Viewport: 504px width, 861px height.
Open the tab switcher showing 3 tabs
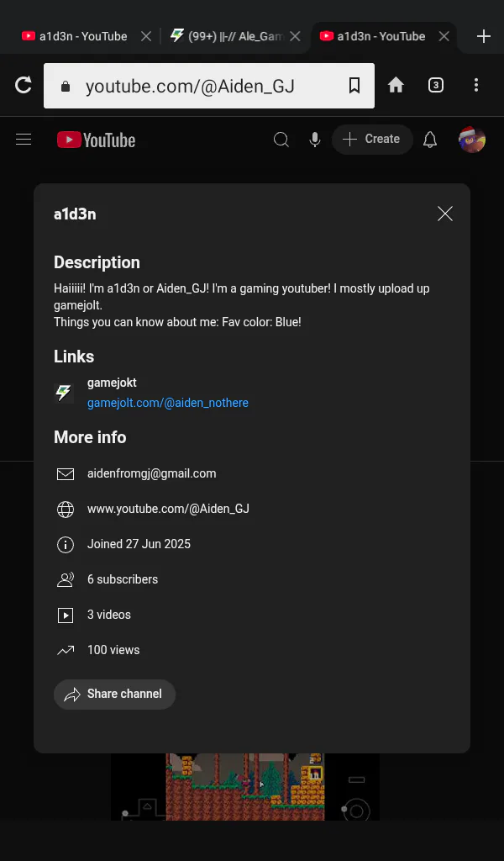coord(435,85)
